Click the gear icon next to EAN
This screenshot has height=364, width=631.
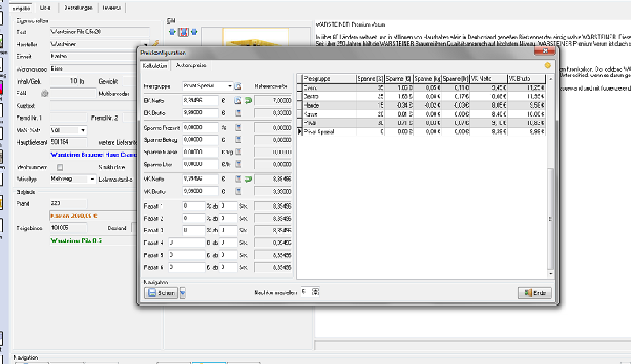44,94
